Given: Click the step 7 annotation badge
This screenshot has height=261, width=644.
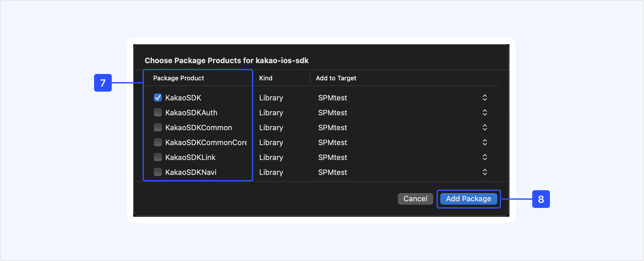Looking at the screenshot, I should coord(103,83).
